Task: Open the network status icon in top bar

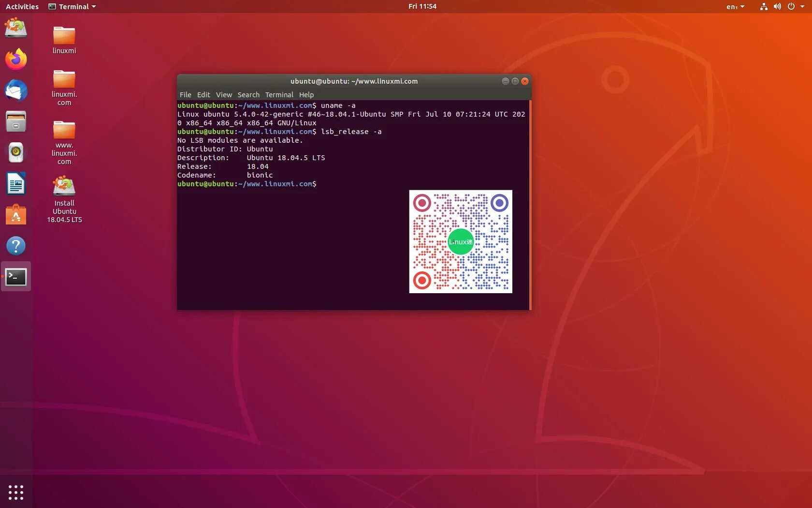Action: [764, 6]
